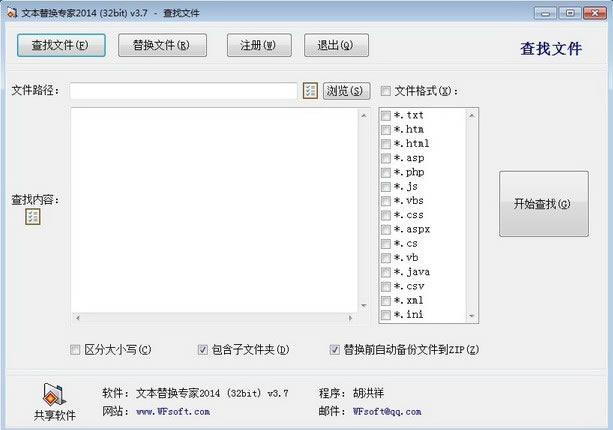Toggle 区分大小写(C) case sensitivity
The height and width of the screenshot is (430, 613).
(x=75, y=349)
